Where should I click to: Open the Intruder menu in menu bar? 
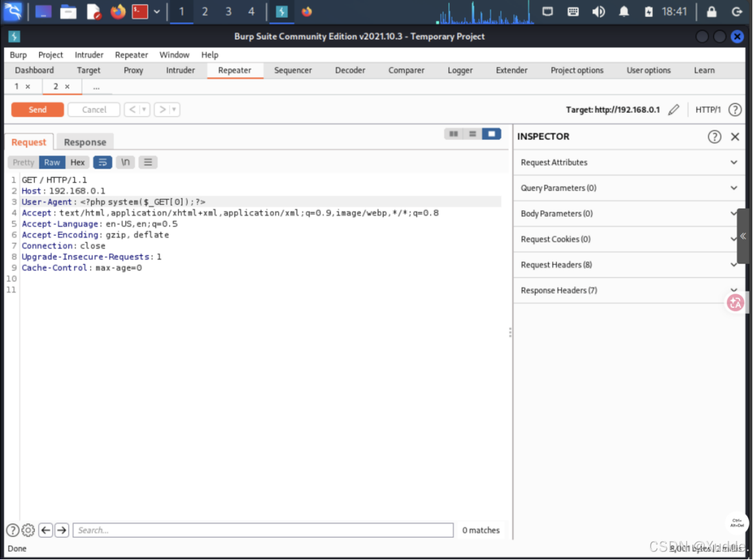pos(89,55)
